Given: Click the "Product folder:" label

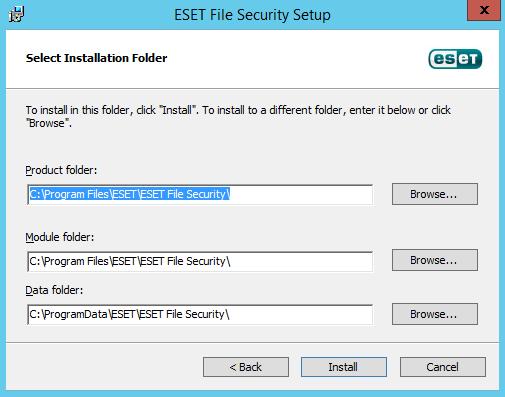Looking at the screenshot, I should click(x=61, y=170).
